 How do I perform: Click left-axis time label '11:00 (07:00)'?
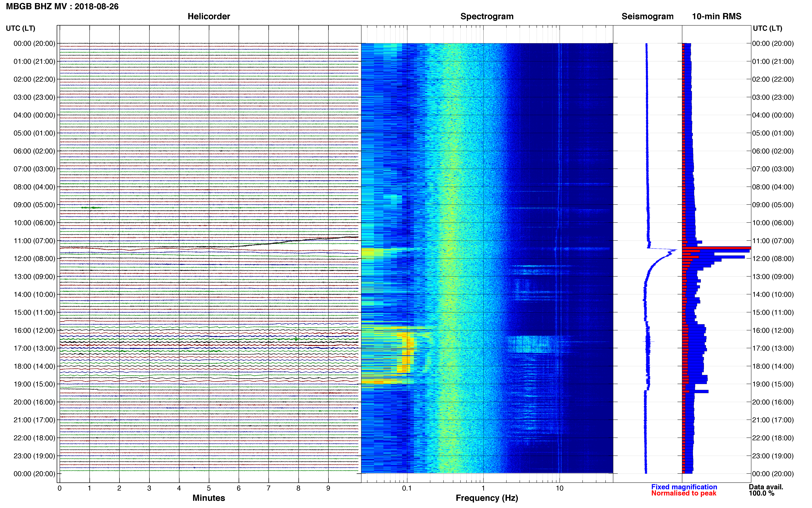[34, 241]
